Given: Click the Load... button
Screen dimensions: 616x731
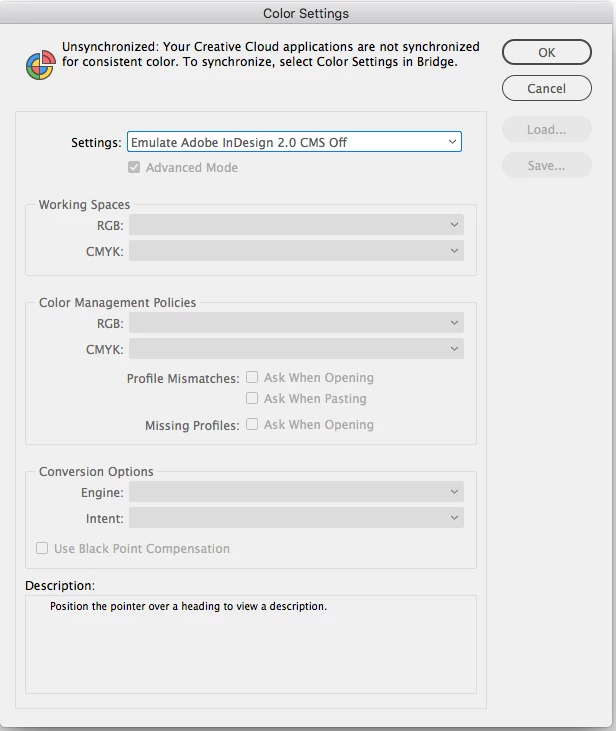Looking at the screenshot, I should coord(547,129).
